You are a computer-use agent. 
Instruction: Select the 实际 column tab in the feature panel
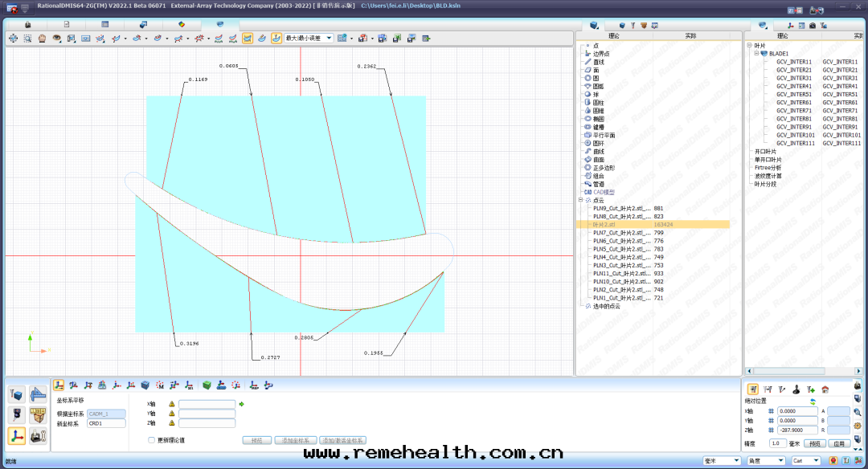pos(690,35)
